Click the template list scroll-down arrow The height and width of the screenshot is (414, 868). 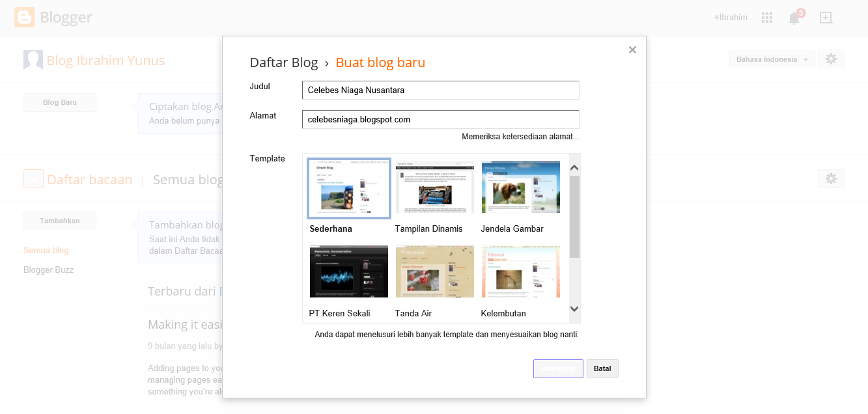click(574, 310)
